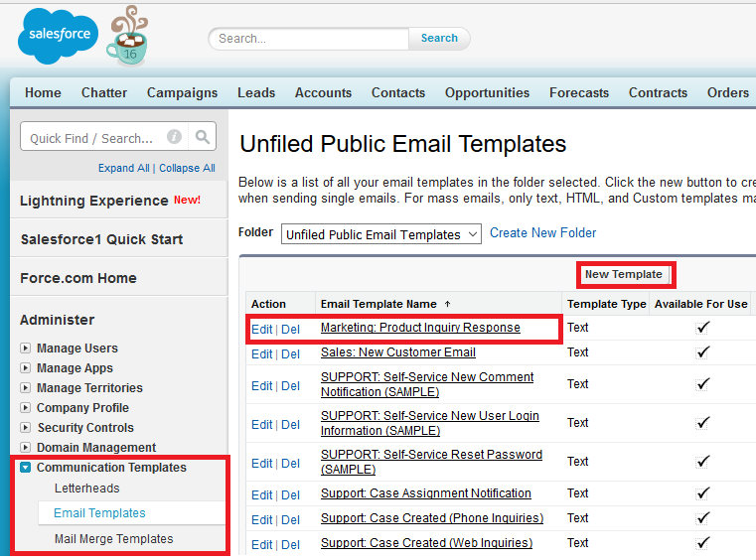
Task: Switch to the Campaigns tab
Action: [182, 92]
